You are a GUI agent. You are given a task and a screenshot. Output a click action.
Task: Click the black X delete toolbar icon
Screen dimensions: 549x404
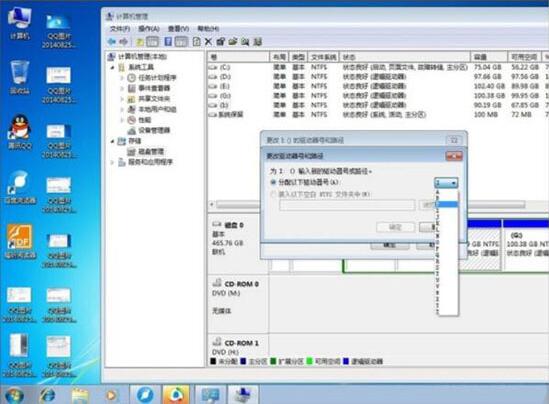point(208,42)
